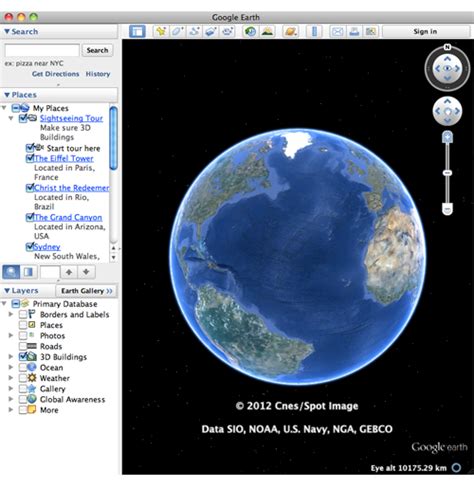Move selected place down with arrow
Viewport: 474px width, 488px height.
pos(86,272)
